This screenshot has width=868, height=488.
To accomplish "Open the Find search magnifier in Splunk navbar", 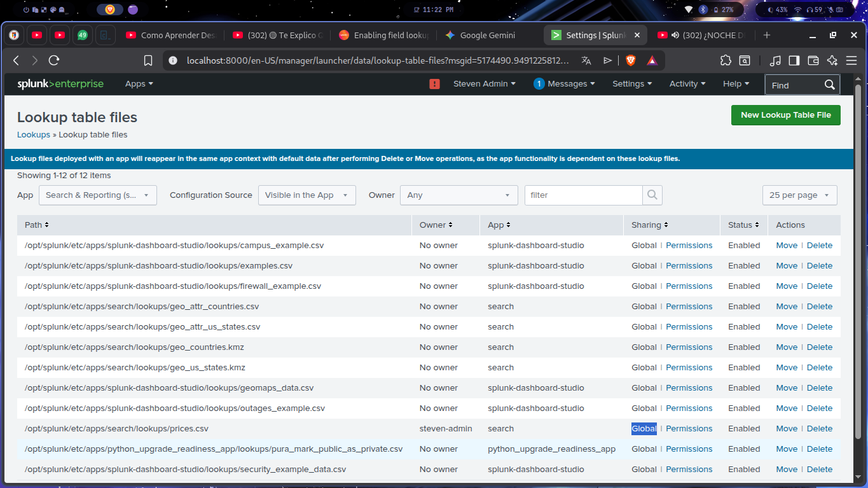I will pos(829,84).
